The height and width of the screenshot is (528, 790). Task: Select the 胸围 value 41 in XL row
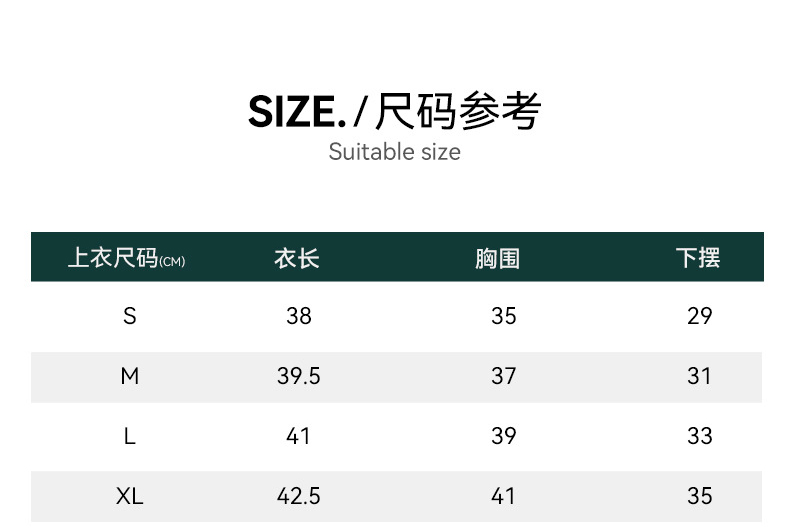(x=504, y=496)
